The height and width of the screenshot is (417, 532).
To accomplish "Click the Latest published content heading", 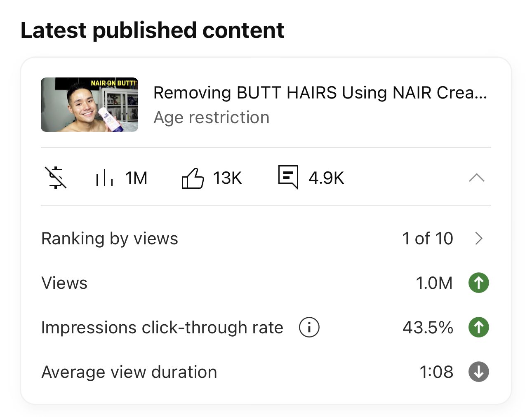I will pyautogui.click(x=152, y=30).
